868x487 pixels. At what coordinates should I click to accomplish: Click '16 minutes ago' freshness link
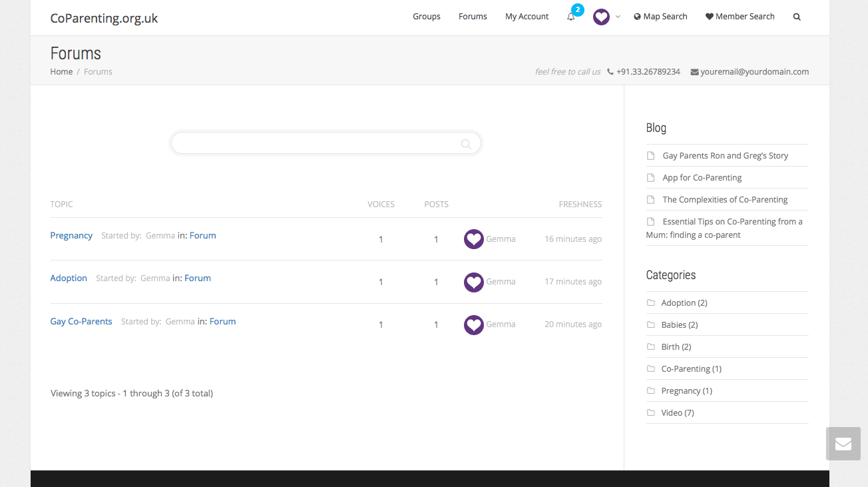573,239
